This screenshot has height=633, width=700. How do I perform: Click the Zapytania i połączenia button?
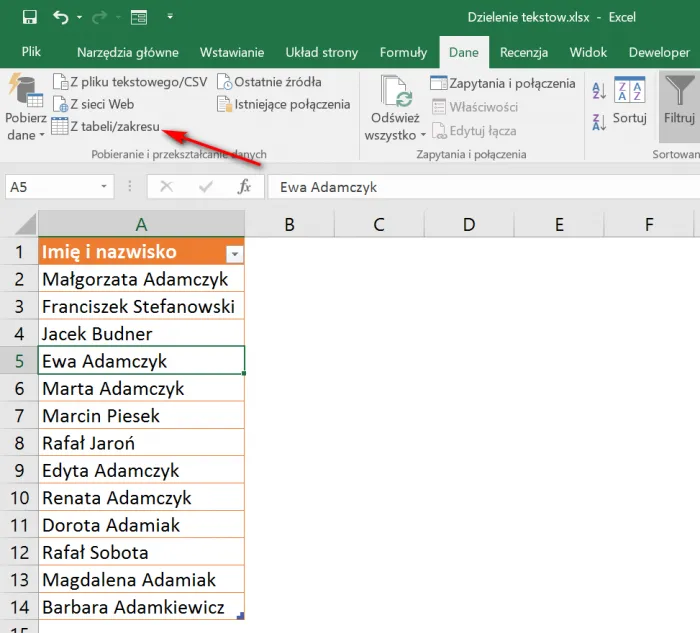pos(503,83)
